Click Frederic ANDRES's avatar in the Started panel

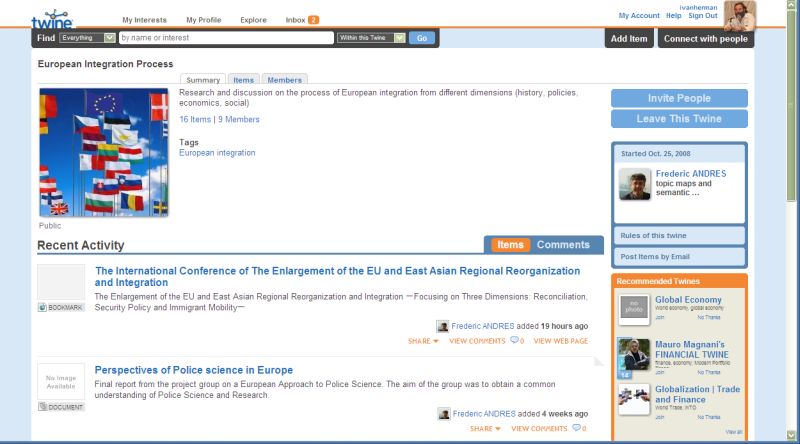(x=634, y=184)
